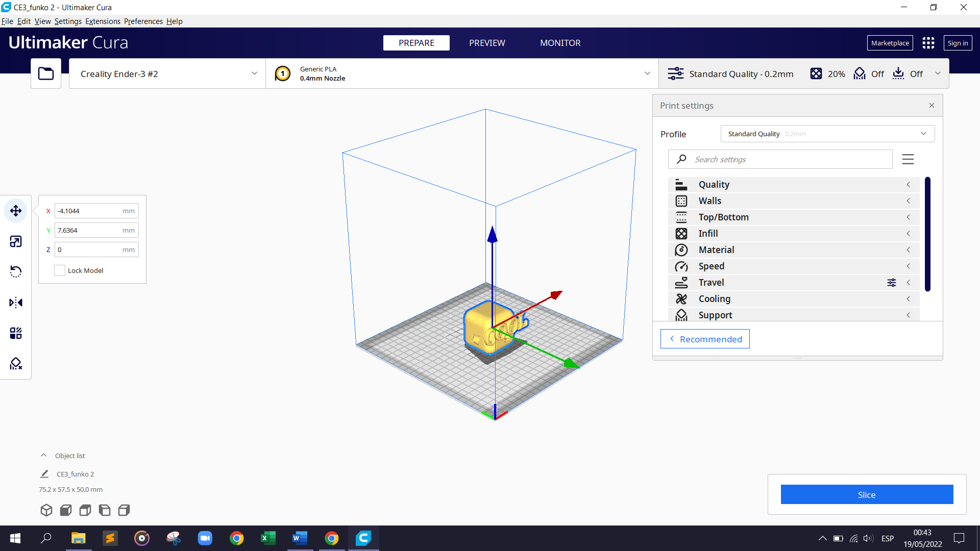The image size is (980, 551).
Task: Toggle Lock Model checkbox
Action: coord(59,270)
